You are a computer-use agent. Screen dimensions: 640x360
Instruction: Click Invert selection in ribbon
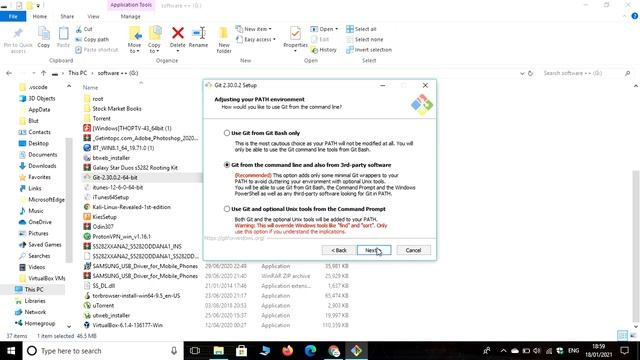369,50
